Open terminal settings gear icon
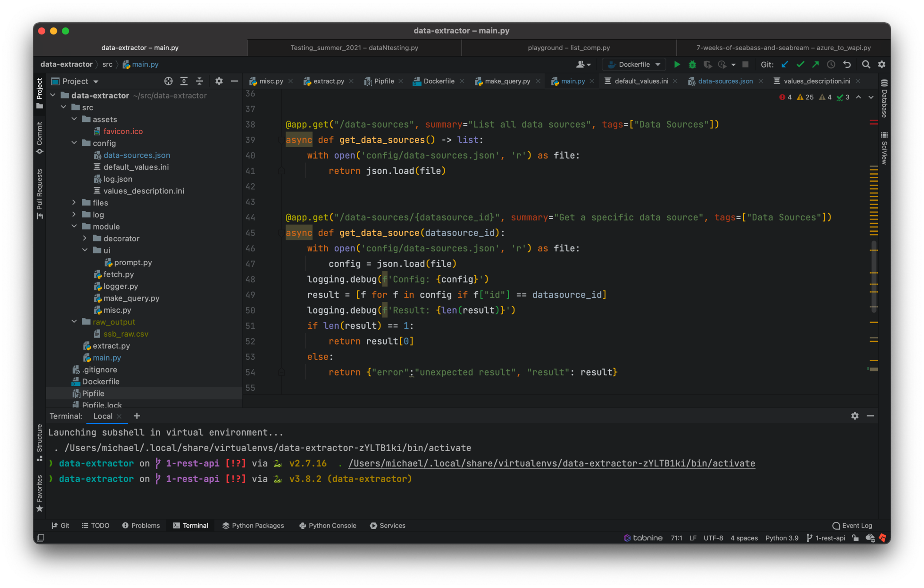 855,416
